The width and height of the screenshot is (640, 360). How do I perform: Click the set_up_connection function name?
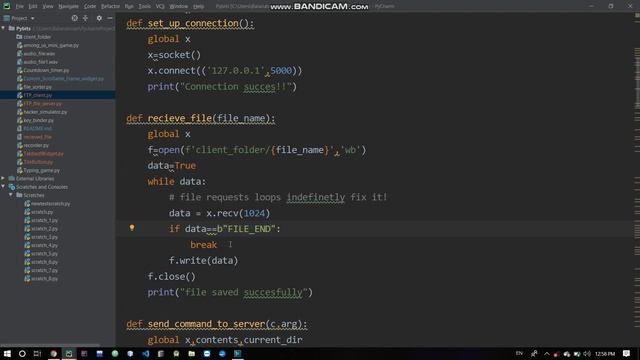tap(193, 23)
